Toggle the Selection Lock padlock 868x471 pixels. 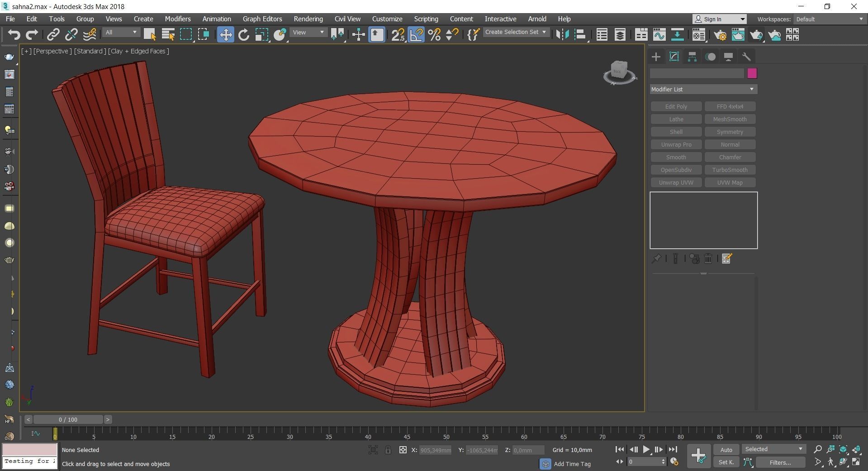(x=388, y=450)
